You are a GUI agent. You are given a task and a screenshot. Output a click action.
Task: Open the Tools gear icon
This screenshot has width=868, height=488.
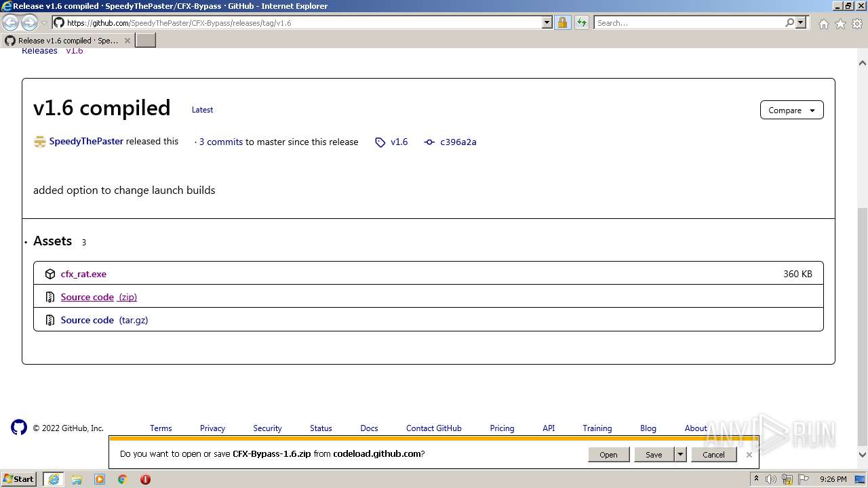tap(856, 24)
